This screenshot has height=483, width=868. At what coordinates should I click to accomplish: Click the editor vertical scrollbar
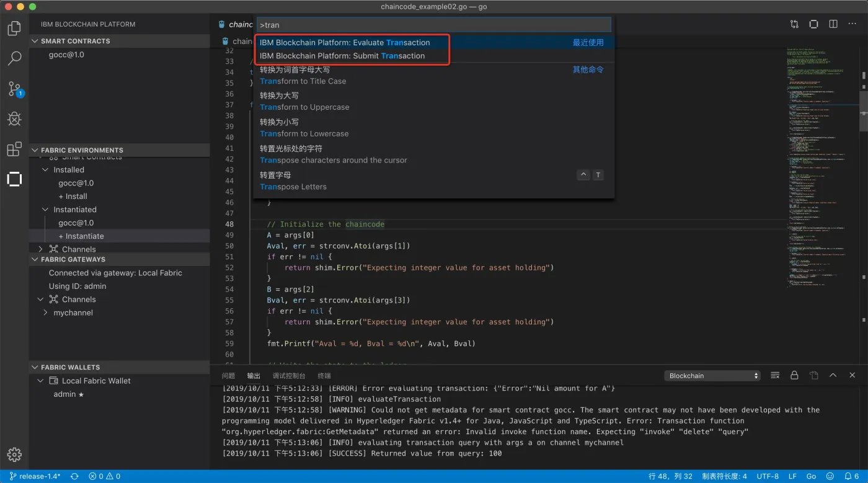point(863,111)
